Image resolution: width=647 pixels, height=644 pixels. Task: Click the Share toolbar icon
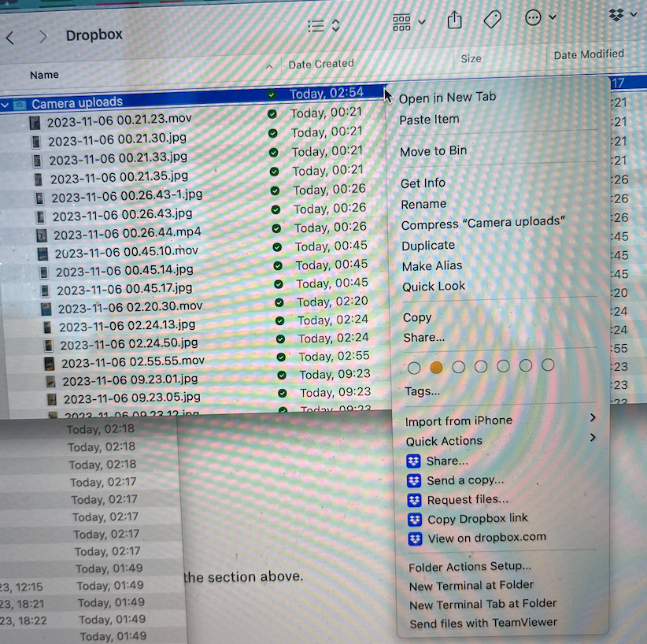454,20
